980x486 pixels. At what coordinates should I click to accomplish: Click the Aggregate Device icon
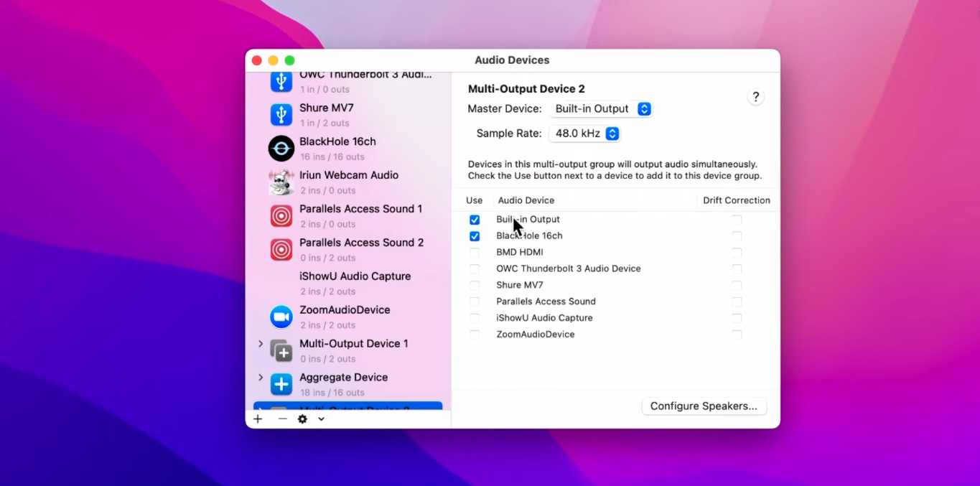point(281,384)
